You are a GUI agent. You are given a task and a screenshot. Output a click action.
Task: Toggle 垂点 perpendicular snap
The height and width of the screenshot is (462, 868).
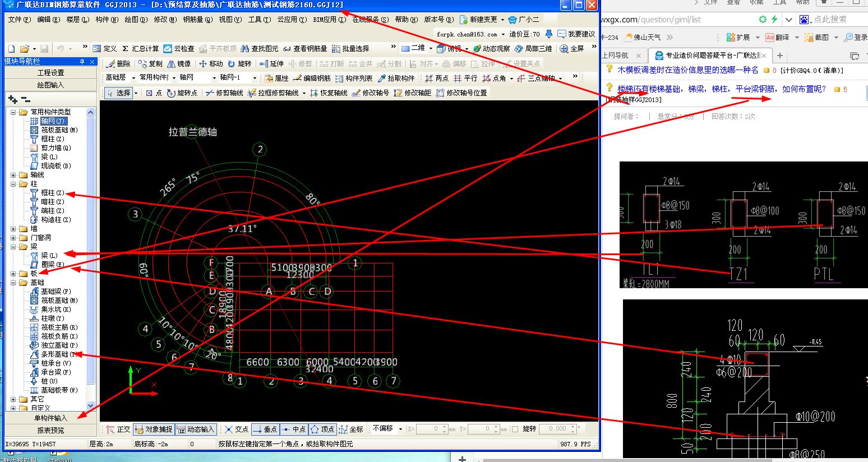point(265,429)
